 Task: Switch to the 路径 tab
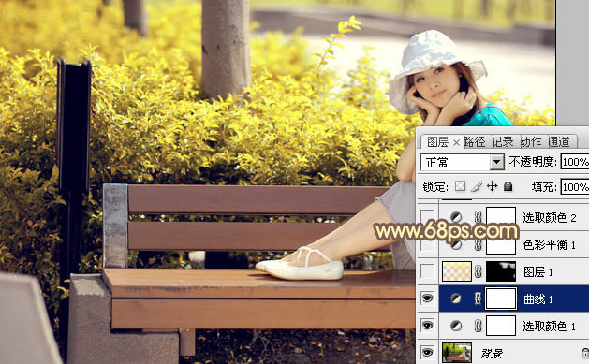(x=475, y=142)
